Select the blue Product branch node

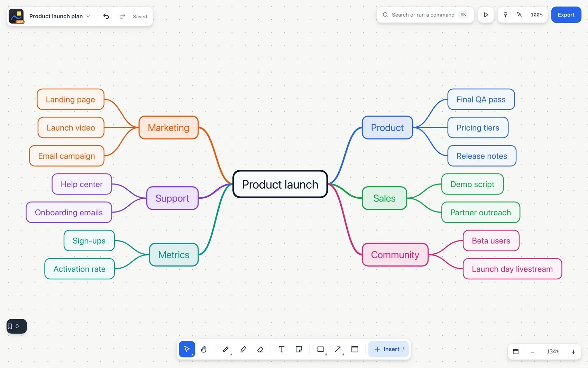pos(387,127)
